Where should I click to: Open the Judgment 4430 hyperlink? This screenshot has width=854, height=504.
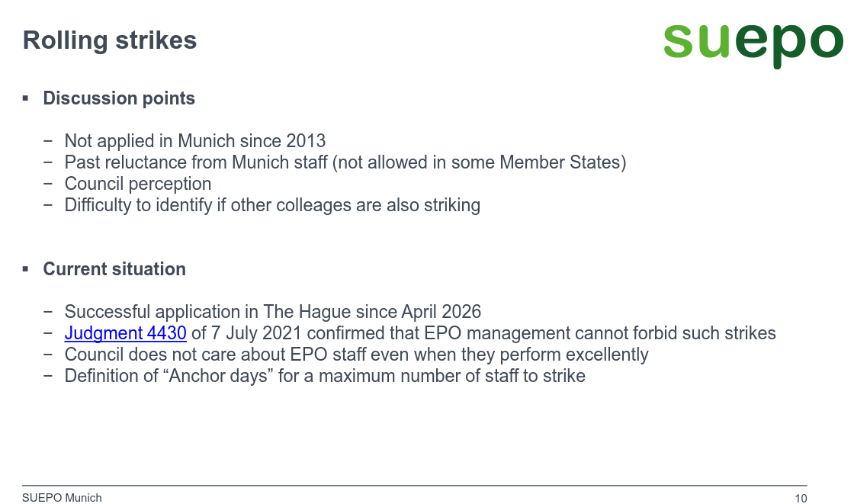(x=125, y=333)
